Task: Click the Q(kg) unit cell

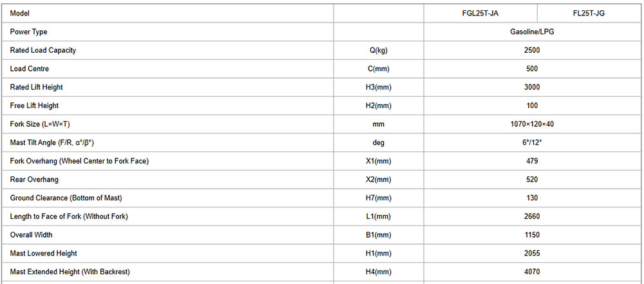Action: [x=379, y=50]
